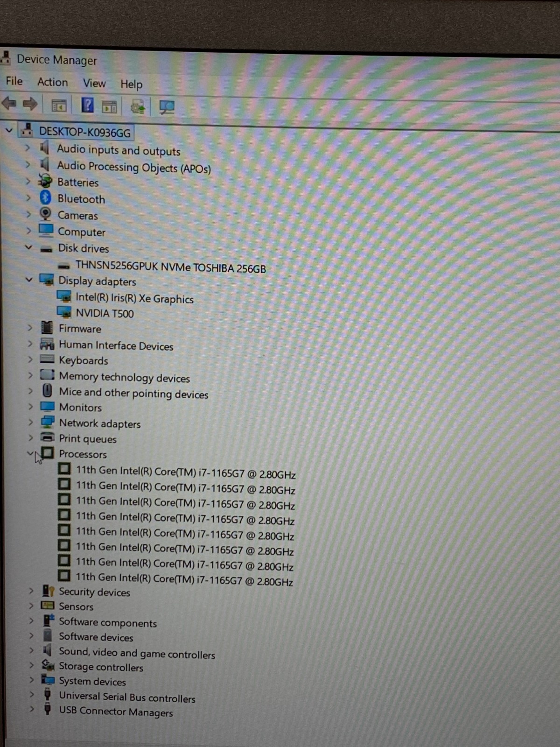Click the Bluetooth category icon
The image size is (560, 747).
tap(45, 197)
